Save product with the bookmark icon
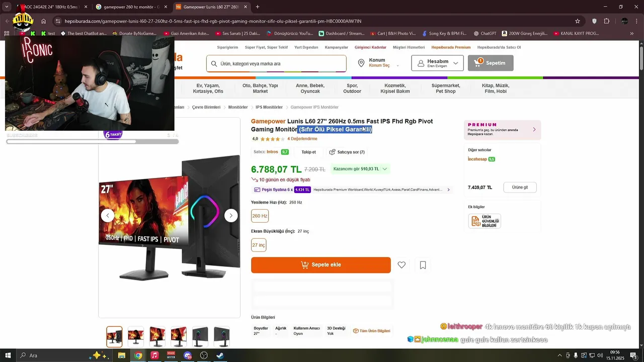The width and height of the screenshot is (644, 362). [423, 265]
